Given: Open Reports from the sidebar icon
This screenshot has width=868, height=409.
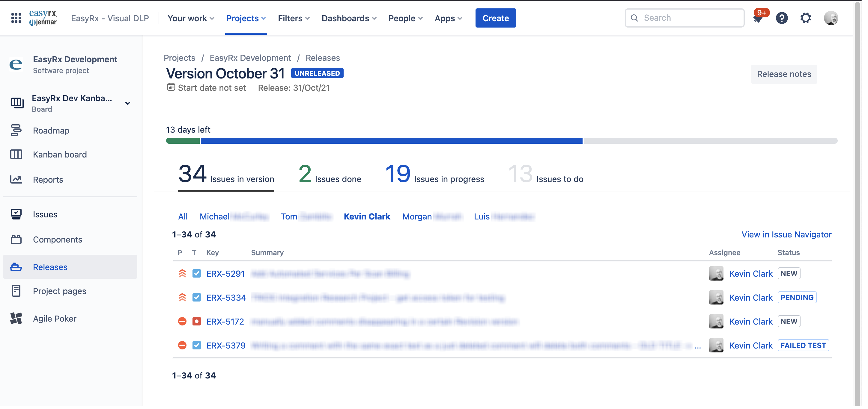Looking at the screenshot, I should point(16,179).
